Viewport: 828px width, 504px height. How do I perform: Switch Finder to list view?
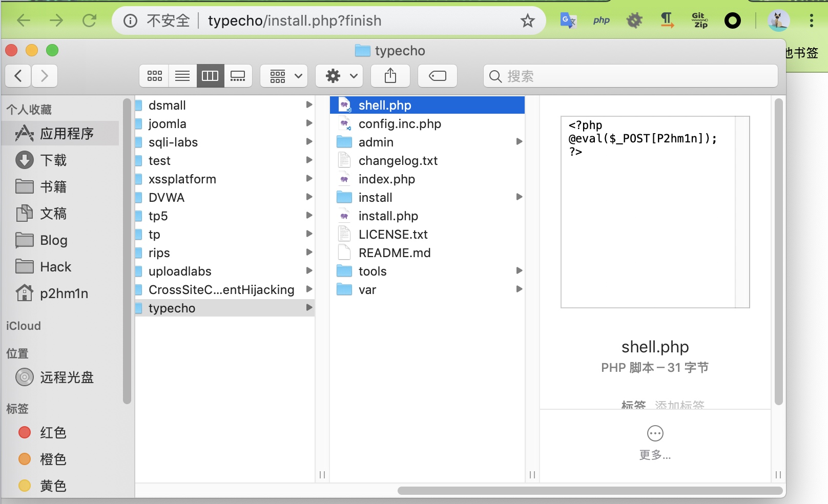click(x=182, y=76)
